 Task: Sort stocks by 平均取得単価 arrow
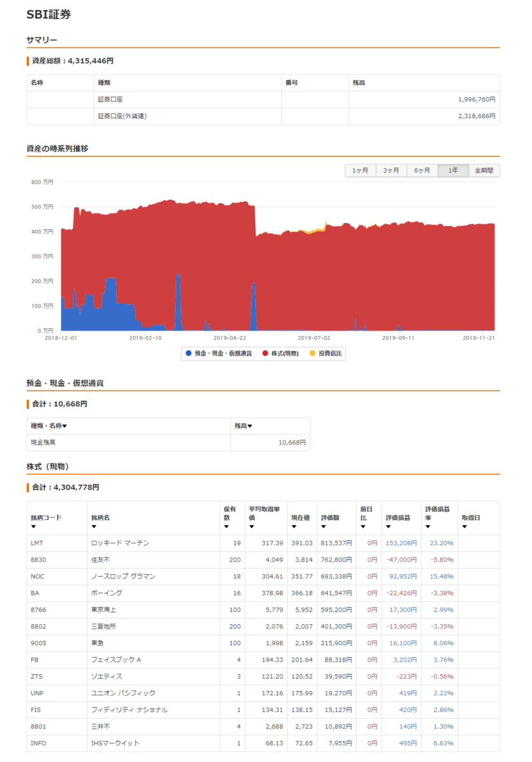click(x=251, y=526)
